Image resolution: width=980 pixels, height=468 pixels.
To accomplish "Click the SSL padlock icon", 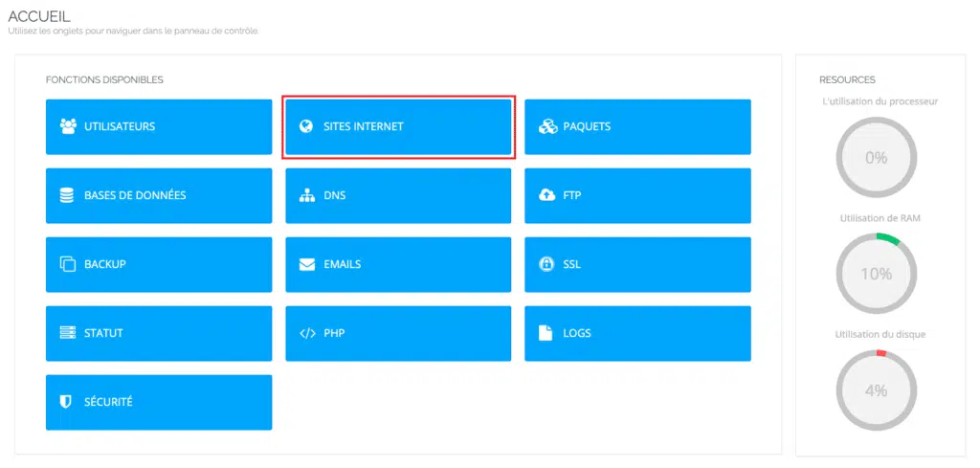I will pyautogui.click(x=546, y=264).
